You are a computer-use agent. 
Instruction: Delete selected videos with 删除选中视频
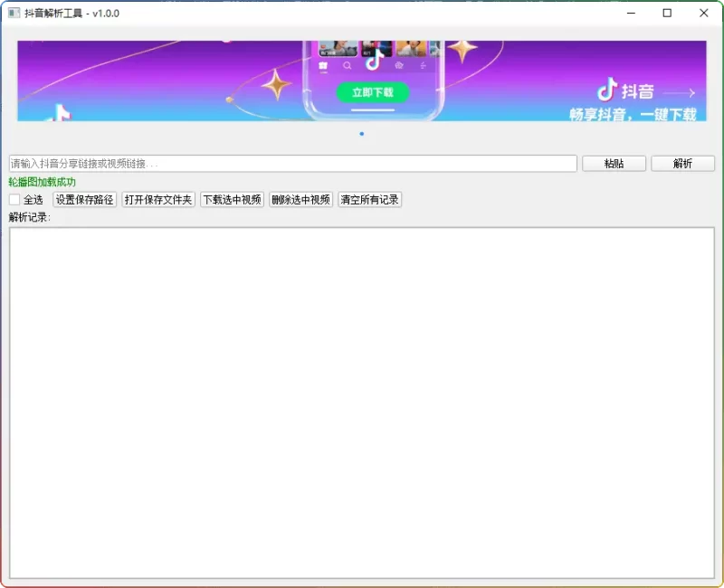pyautogui.click(x=300, y=199)
